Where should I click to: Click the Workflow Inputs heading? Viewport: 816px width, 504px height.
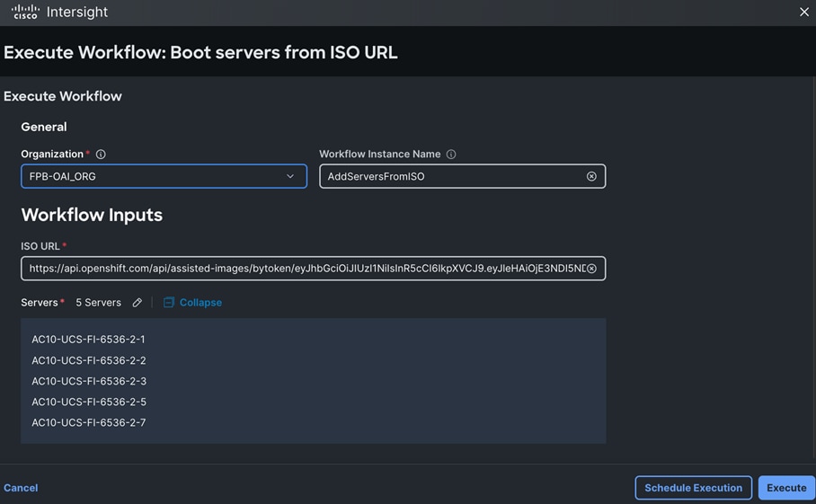[92, 216]
